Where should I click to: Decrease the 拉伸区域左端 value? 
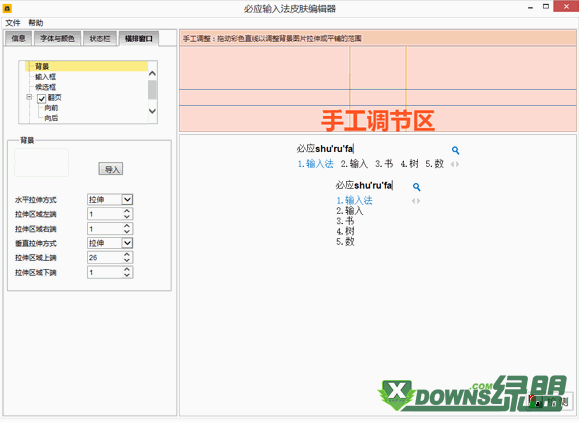(x=127, y=217)
